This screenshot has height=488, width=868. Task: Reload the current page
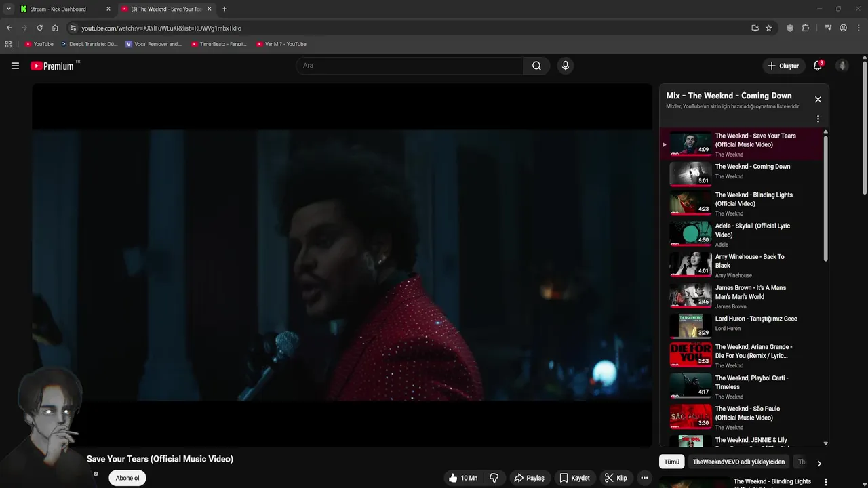pos(39,28)
